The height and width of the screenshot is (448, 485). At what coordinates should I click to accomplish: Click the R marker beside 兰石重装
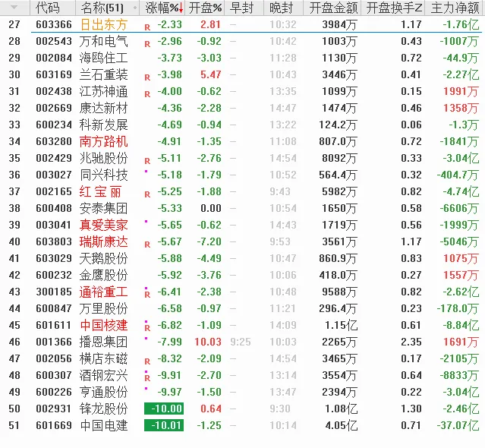pyautogui.click(x=147, y=77)
